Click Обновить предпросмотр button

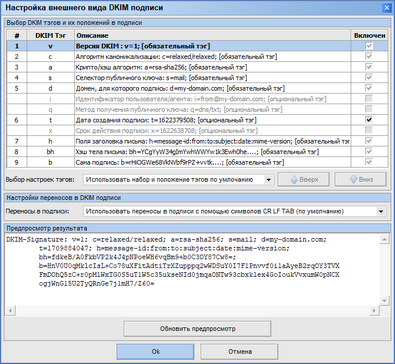(197, 329)
